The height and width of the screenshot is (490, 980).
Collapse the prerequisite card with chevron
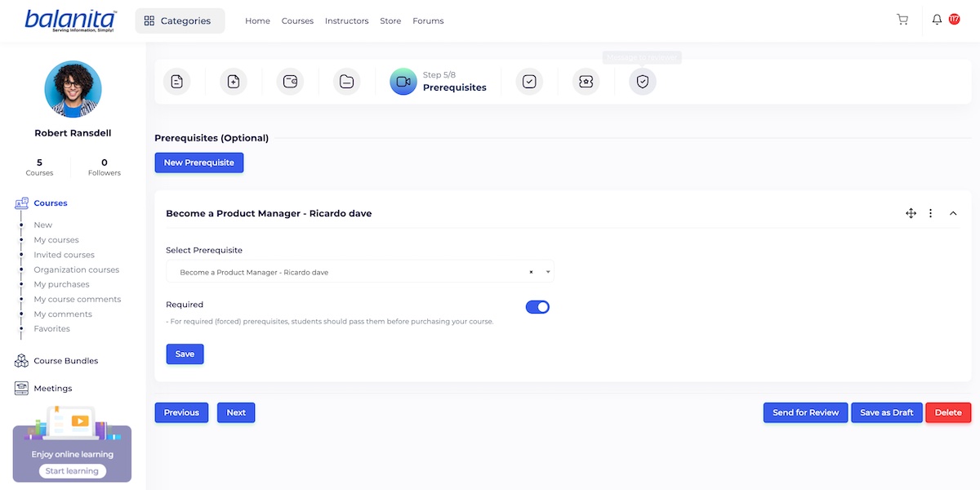[x=953, y=213]
